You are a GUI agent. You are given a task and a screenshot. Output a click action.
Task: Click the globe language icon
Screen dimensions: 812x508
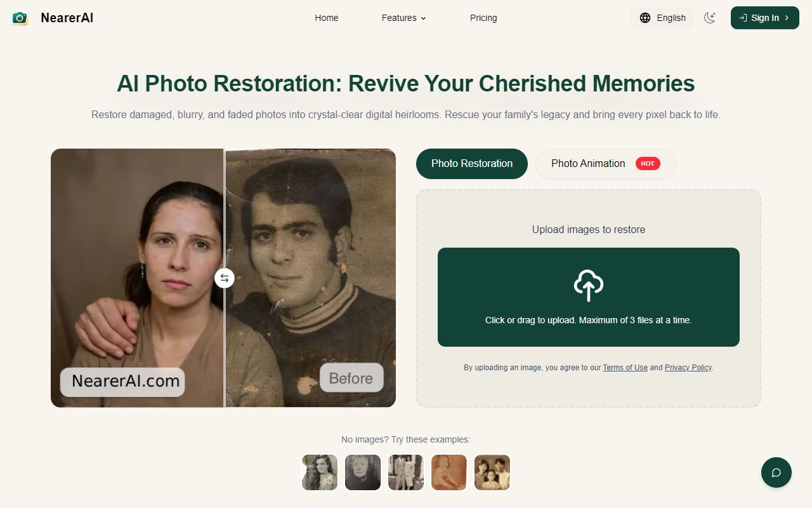pyautogui.click(x=645, y=18)
